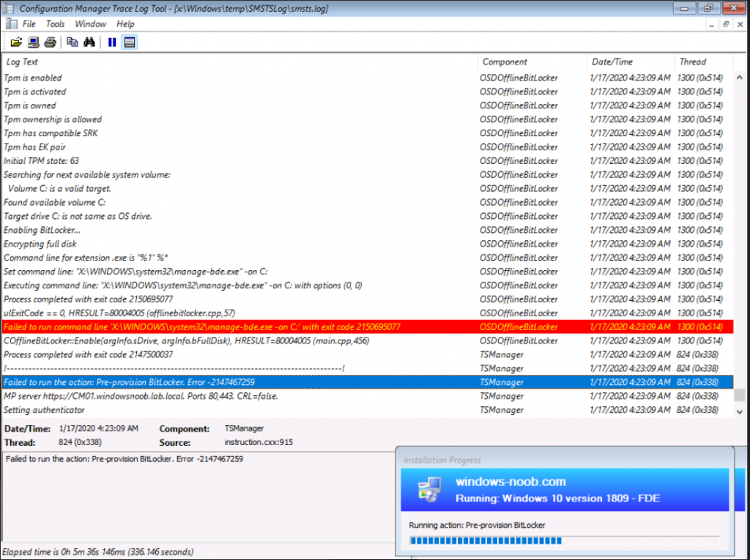
Task: Toggle the highlight display toolbar button
Action: (x=130, y=42)
